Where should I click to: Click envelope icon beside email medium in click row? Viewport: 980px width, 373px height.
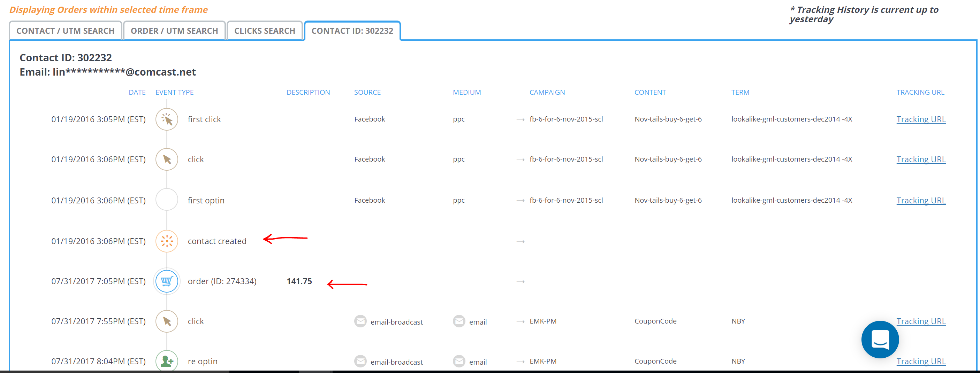[x=459, y=321]
